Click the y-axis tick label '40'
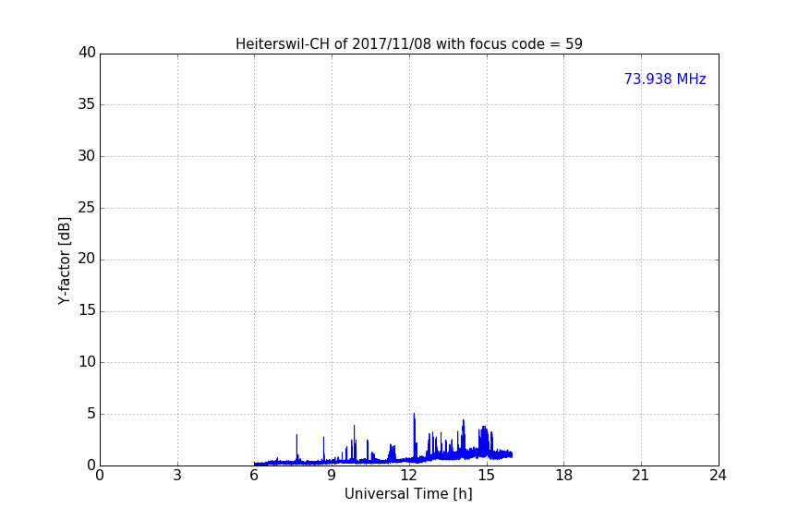This screenshot has height=532, width=798. pyautogui.click(x=87, y=53)
